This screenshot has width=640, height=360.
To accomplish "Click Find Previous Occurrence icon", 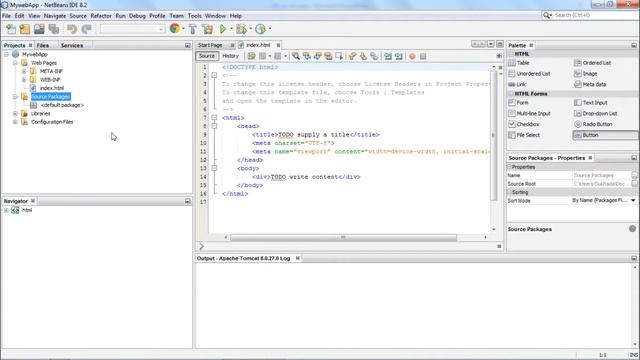I will [x=307, y=56].
